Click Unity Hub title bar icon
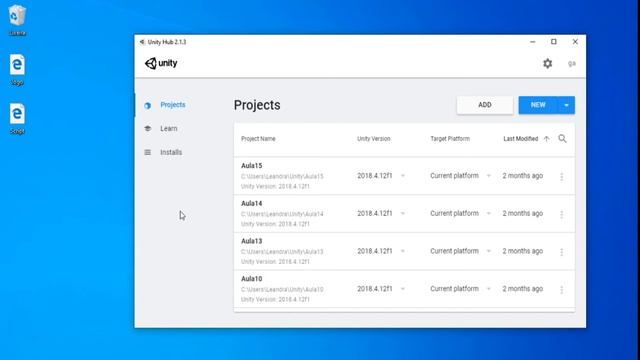Screen dimensions: 640x360 [142, 42]
